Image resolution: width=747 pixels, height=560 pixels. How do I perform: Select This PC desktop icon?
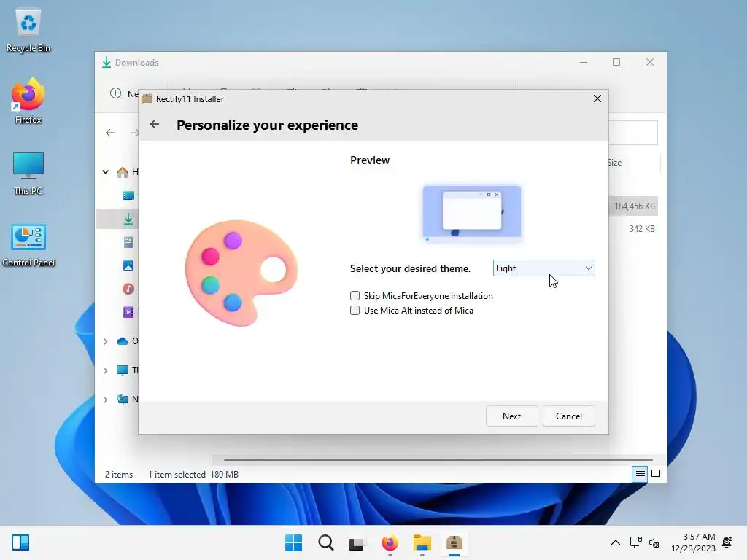(x=28, y=174)
